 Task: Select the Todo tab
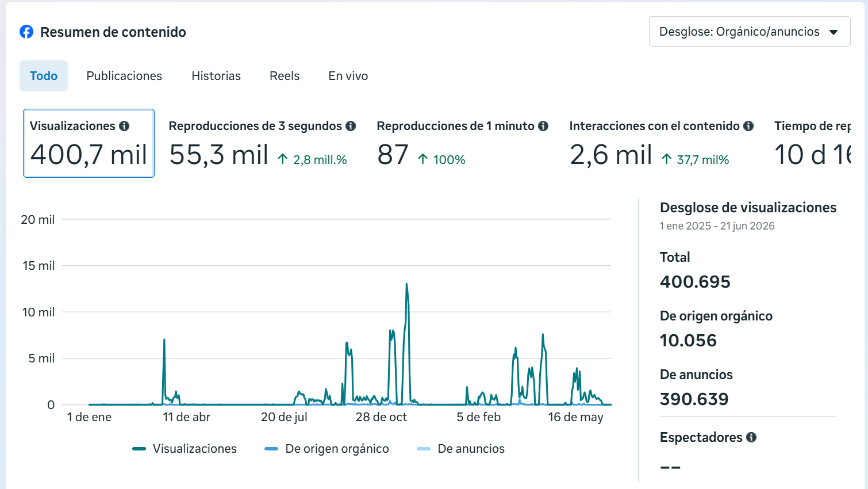pos(44,76)
